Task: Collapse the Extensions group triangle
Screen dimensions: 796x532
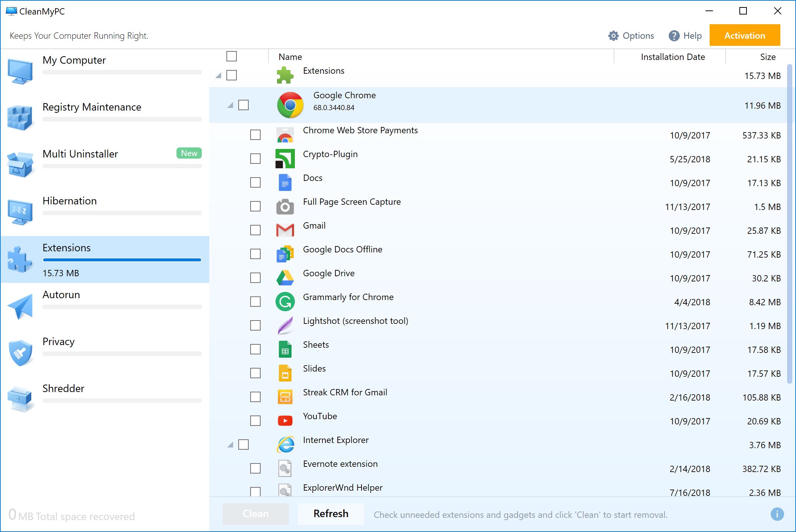Action: pos(219,76)
